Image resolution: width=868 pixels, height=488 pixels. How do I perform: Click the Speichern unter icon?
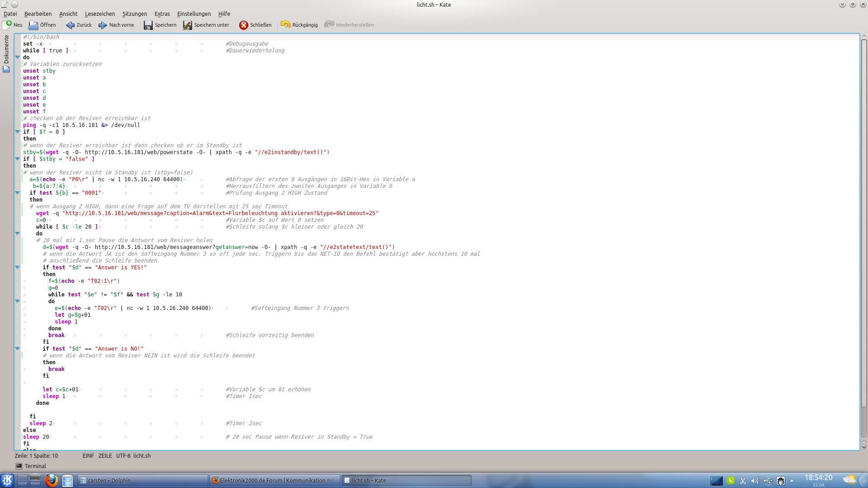[188, 25]
